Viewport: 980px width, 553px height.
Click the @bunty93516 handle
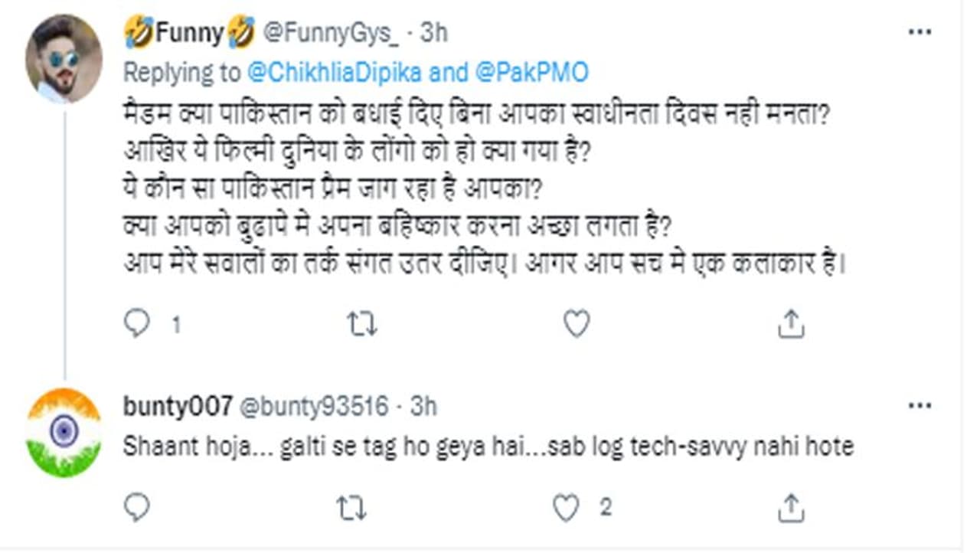pos(315,407)
